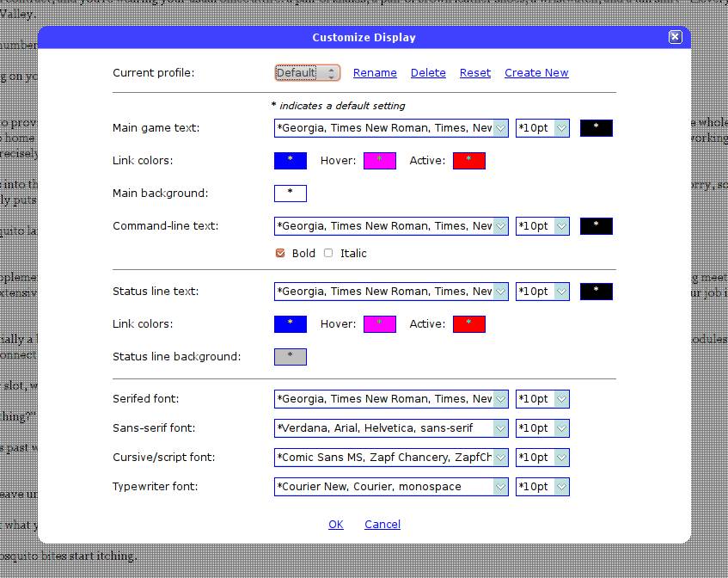The width and height of the screenshot is (728, 578).
Task: Confirm settings with OK
Action: pos(336,525)
